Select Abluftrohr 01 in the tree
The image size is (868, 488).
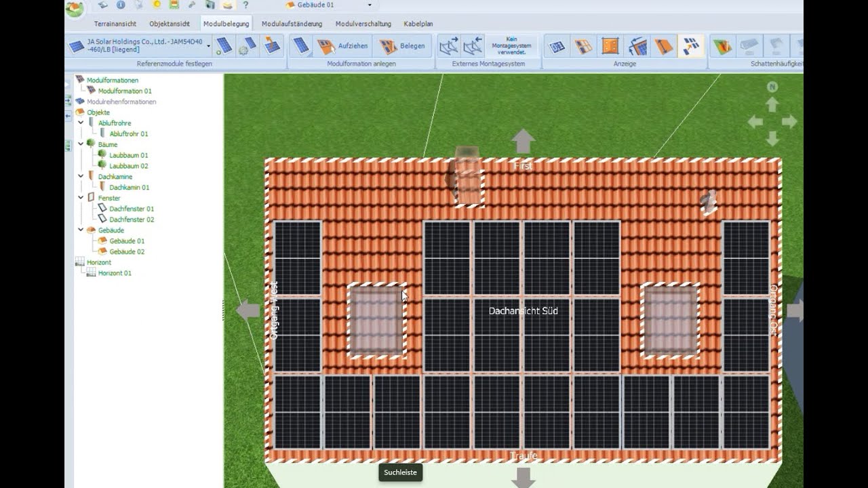(128, 134)
